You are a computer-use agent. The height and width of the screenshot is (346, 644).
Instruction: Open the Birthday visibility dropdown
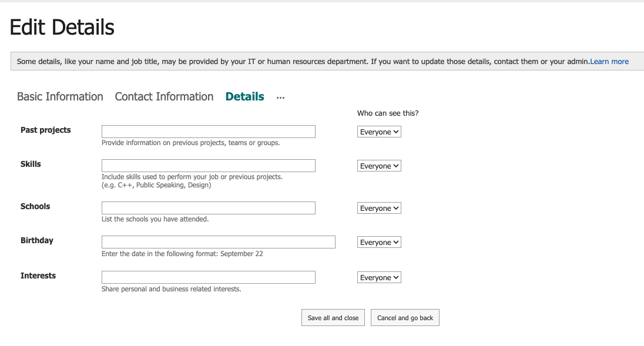click(x=379, y=242)
